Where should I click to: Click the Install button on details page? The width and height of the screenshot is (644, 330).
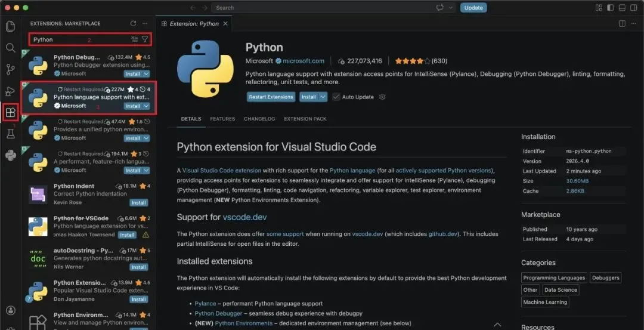(309, 97)
